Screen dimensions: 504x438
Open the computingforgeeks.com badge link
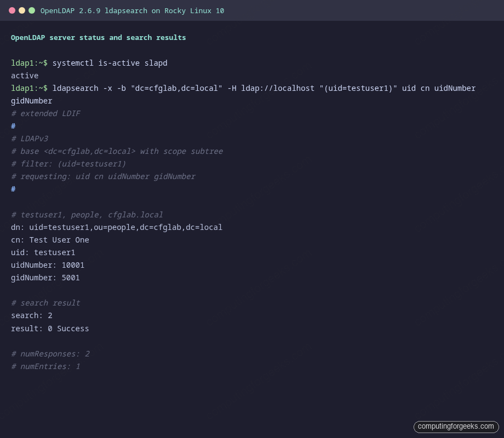[x=456, y=427]
